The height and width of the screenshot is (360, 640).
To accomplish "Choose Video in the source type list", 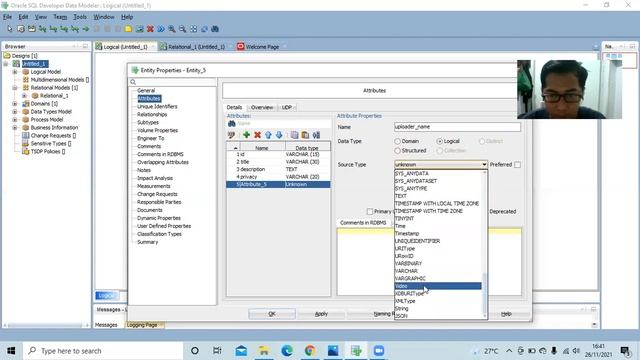I will click(438, 286).
